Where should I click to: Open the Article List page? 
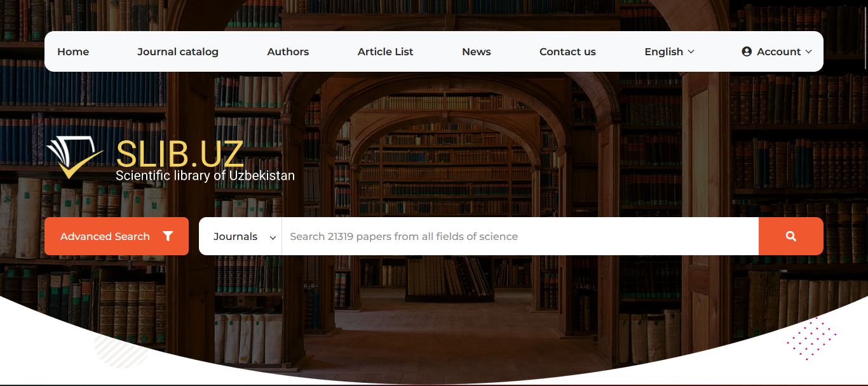point(385,52)
